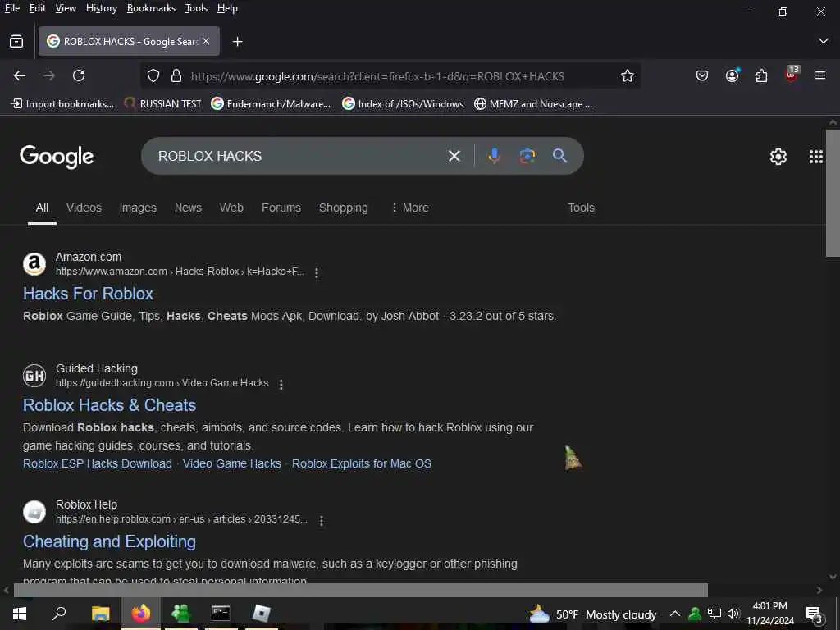This screenshot has height=630, width=840.
Task: Open Roblox Exploits for Mac OS sitelink
Action: point(362,464)
